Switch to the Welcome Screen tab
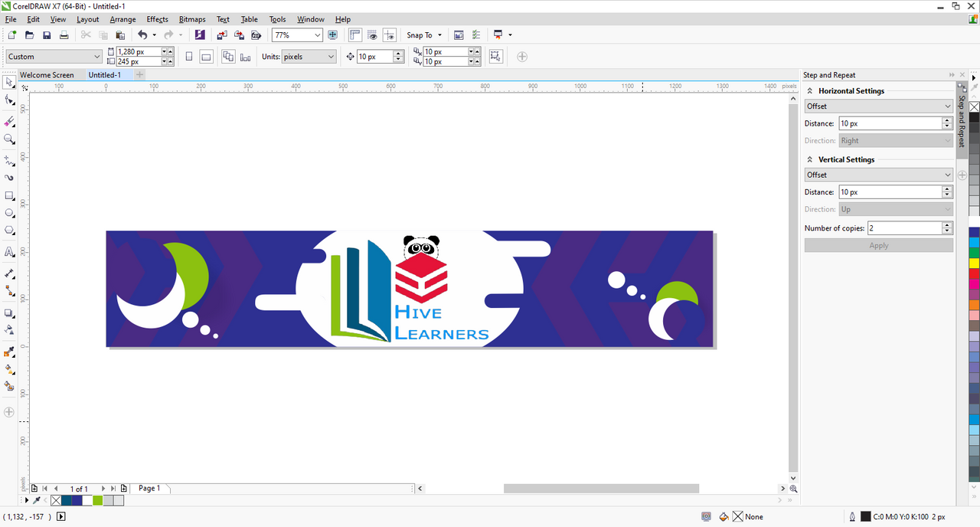This screenshot has height=527, width=980. click(x=47, y=75)
